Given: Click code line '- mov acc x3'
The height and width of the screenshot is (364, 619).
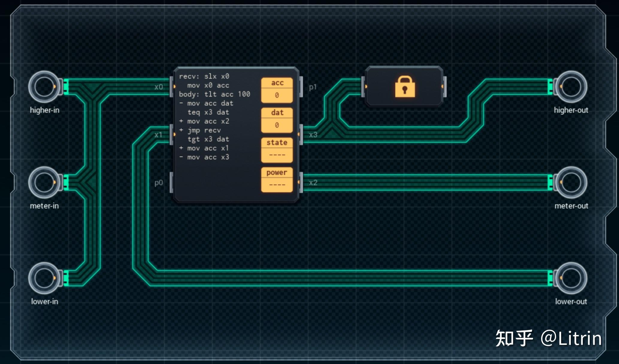Looking at the screenshot, I should [x=204, y=157].
